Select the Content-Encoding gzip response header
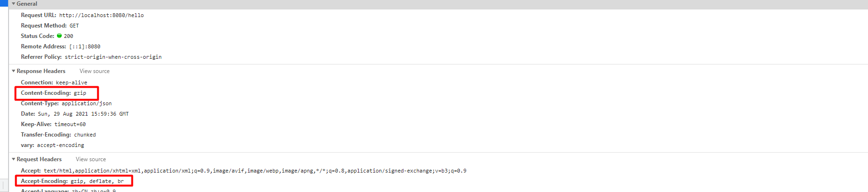The image size is (868, 192). 80,93
